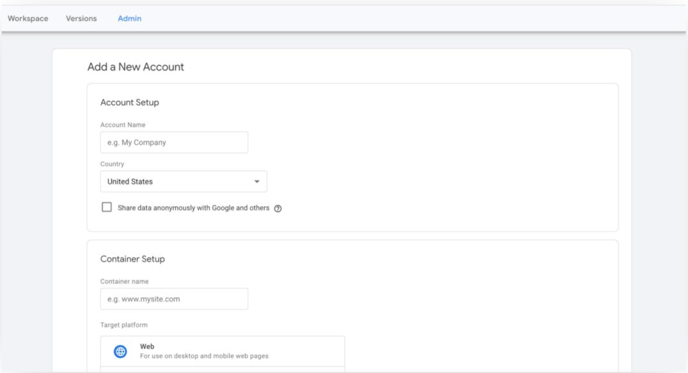688x373 pixels.
Task: Expand the Country list via arrow
Action: coord(257,181)
